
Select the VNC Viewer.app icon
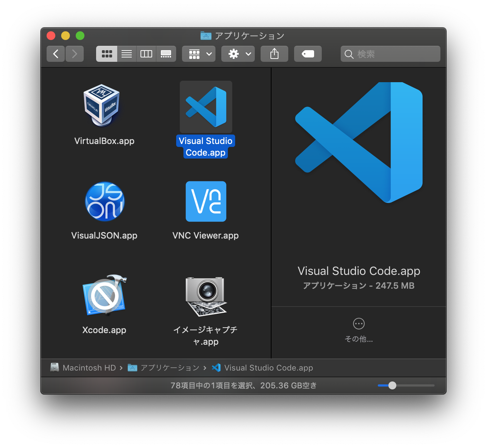206,201
